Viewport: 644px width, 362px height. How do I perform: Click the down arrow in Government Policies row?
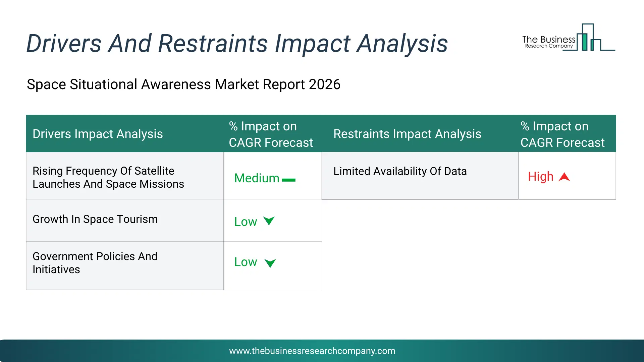pos(270,263)
